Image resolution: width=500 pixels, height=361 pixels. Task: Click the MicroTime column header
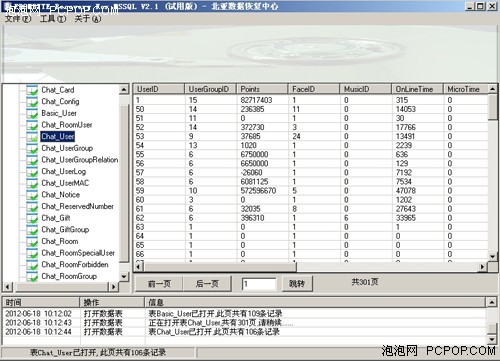tap(466, 89)
